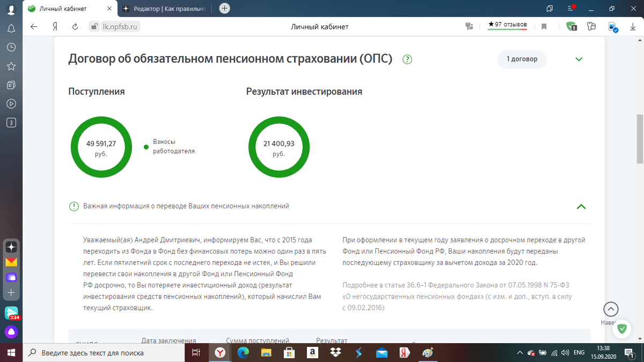Open Yandex Mail envelope in the sidebar
This screenshot has height=362, width=644.
click(11, 262)
